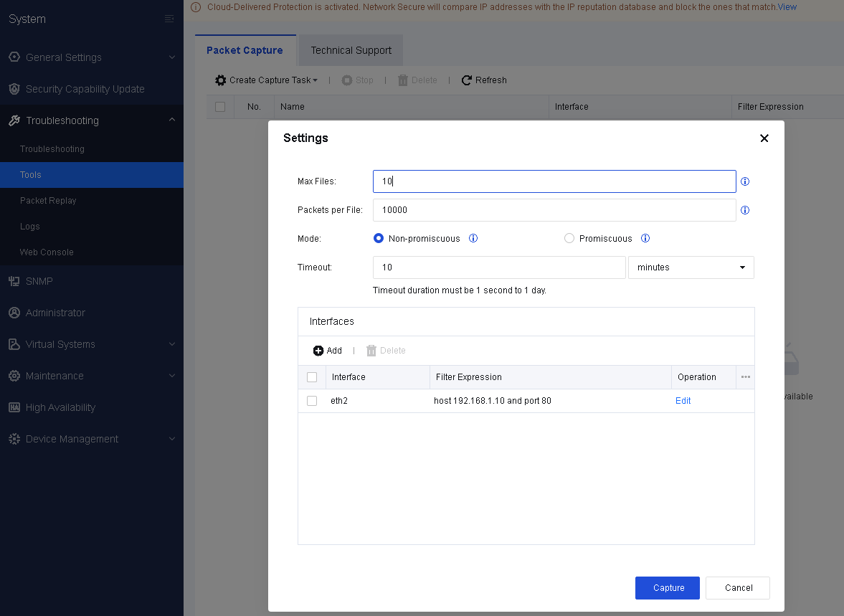Open Packet Replay in the sidebar
The image size is (844, 616).
[x=48, y=201]
